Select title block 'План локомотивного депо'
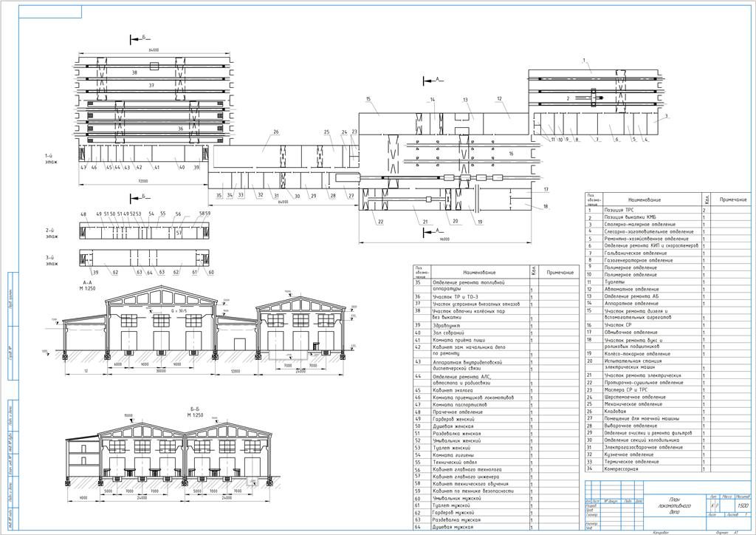This screenshot has width=756, height=535. (674, 505)
